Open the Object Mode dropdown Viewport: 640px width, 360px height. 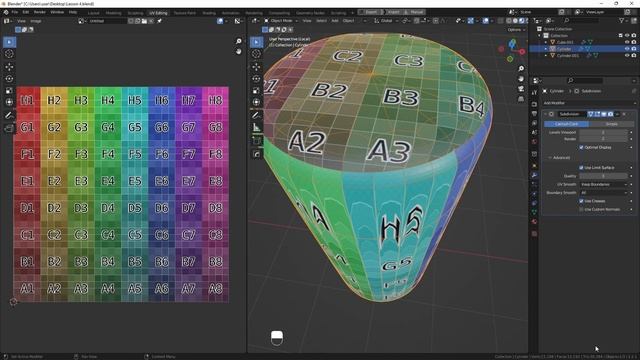coord(281,20)
